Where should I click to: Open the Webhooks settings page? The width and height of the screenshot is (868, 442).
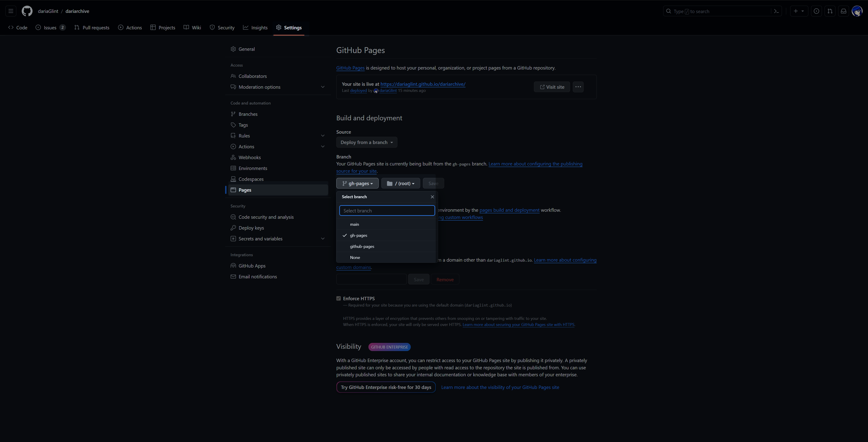pyautogui.click(x=249, y=157)
